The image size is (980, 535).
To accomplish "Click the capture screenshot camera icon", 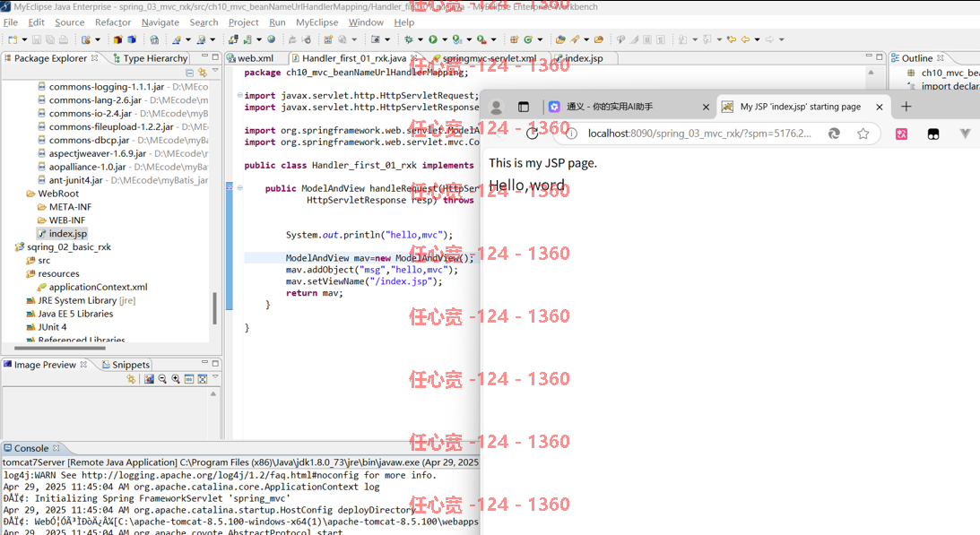I will (376, 39).
